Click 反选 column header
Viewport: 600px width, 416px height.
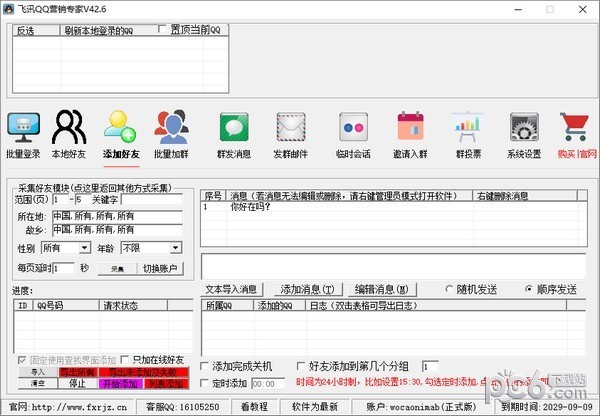[36, 31]
